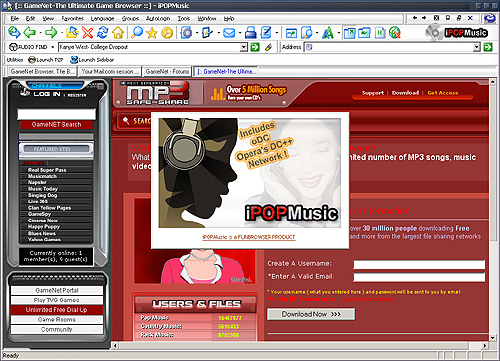Screen dimensions: 500x361
Task: Switch to GameNet - Forums tab
Action: [x=167, y=71]
